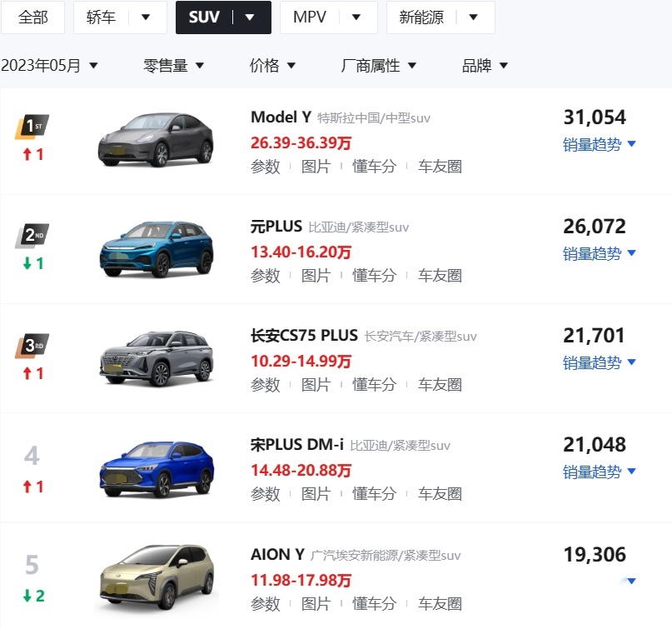Click the 元PLUS car thumbnail
Screen dimensions: 672x629
156,249
